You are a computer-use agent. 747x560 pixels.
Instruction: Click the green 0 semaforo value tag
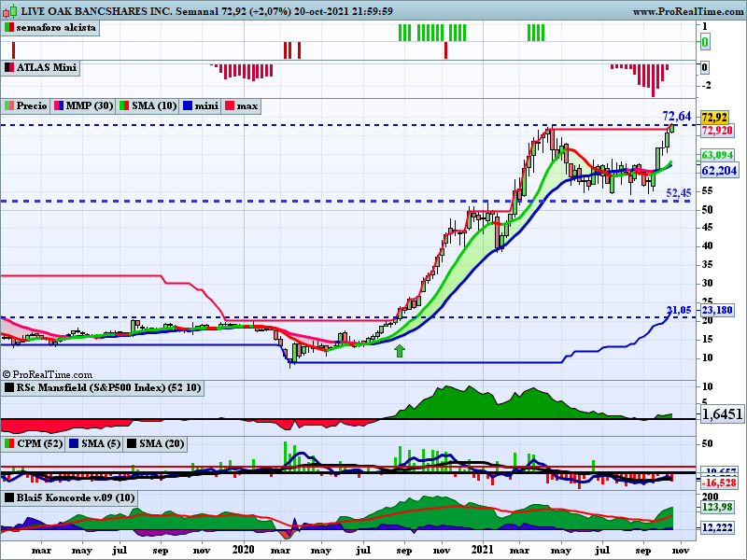pos(705,42)
